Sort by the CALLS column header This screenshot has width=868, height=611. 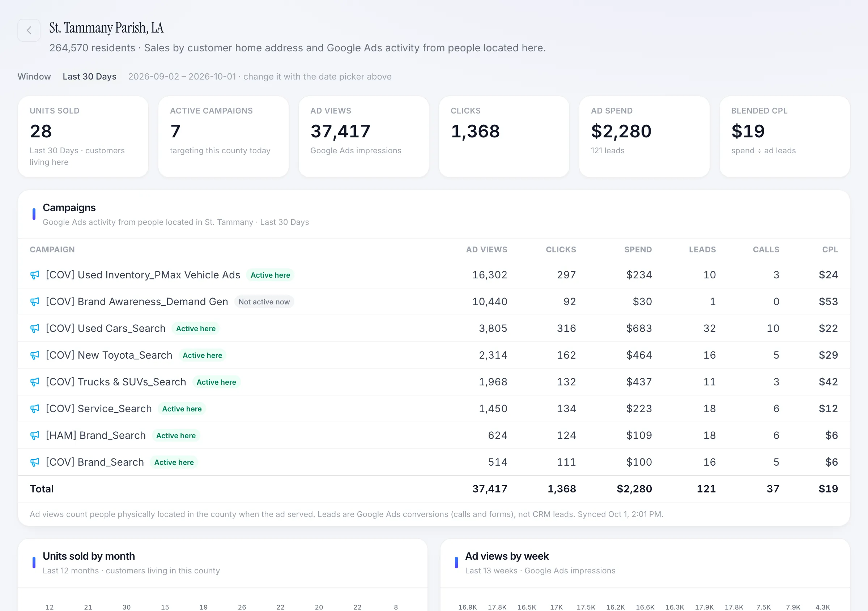click(x=766, y=250)
